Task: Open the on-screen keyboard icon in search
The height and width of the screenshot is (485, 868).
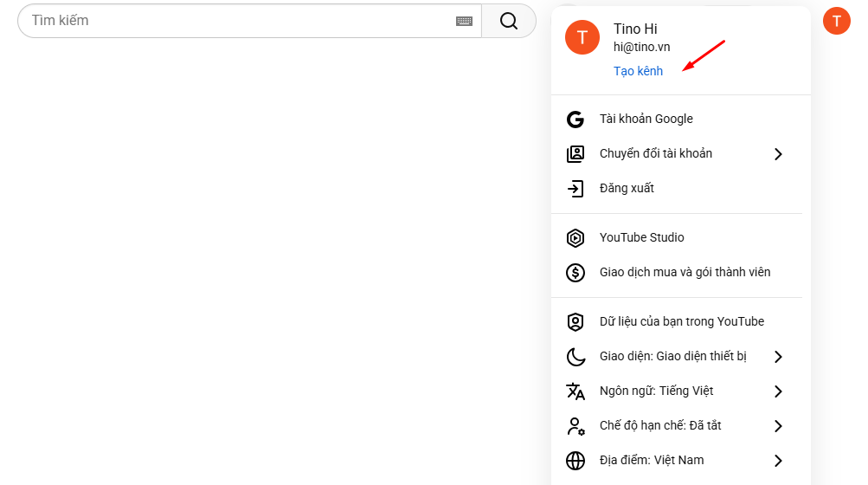Action: (465, 21)
